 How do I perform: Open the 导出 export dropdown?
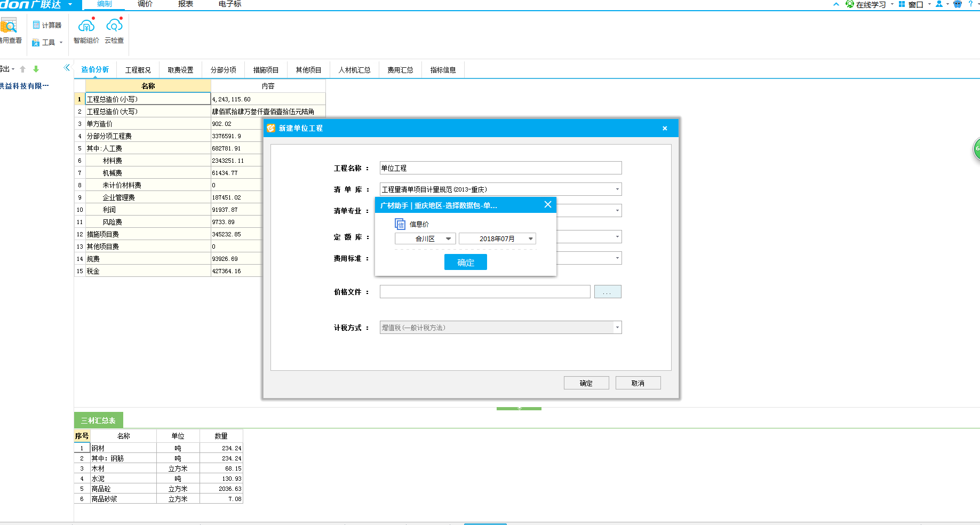(7, 69)
